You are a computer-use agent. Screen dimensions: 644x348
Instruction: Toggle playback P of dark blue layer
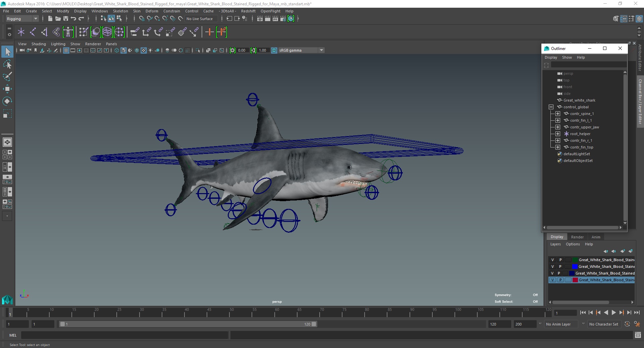coord(559,273)
